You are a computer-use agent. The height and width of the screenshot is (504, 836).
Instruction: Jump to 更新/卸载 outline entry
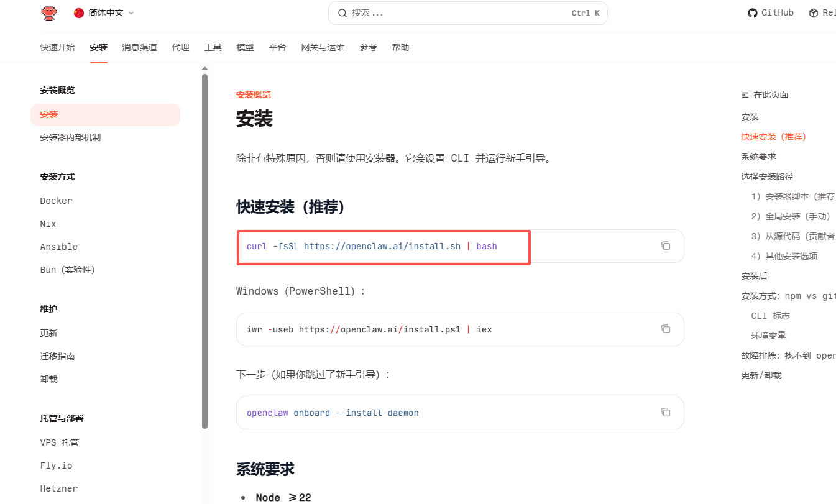click(x=761, y=375)
